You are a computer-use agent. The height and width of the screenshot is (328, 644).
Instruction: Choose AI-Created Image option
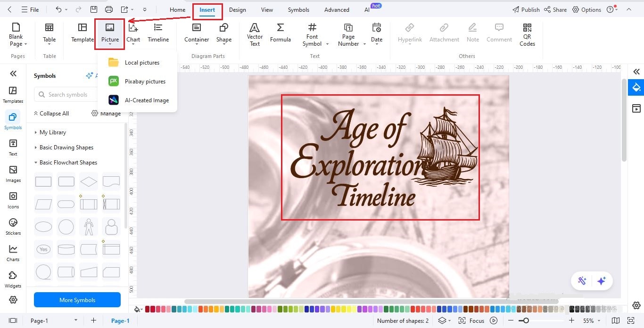coord(137,100)
